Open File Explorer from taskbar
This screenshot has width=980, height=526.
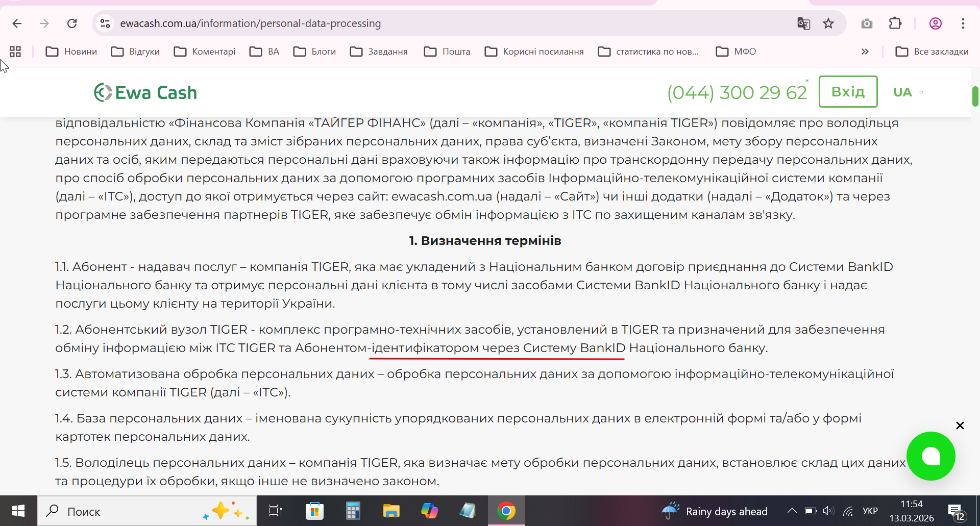(x=391, y=511)
